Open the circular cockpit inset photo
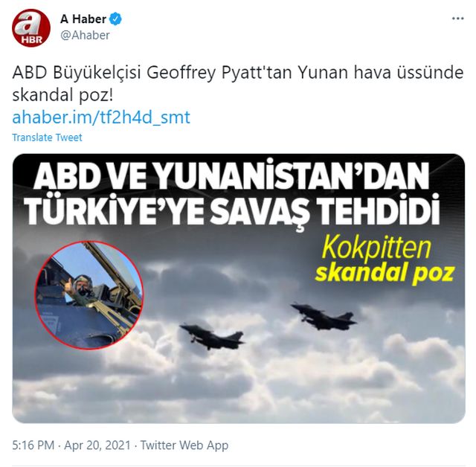 coord(89,295)
